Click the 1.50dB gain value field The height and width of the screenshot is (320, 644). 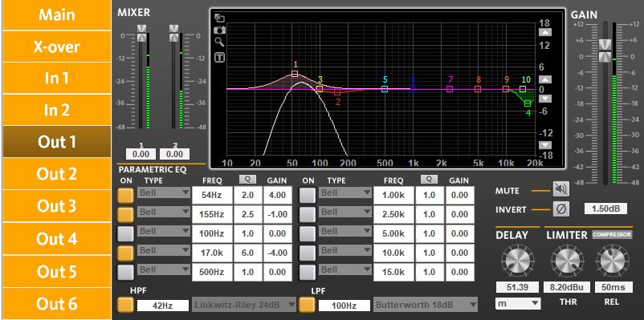(x=605, y=209)
